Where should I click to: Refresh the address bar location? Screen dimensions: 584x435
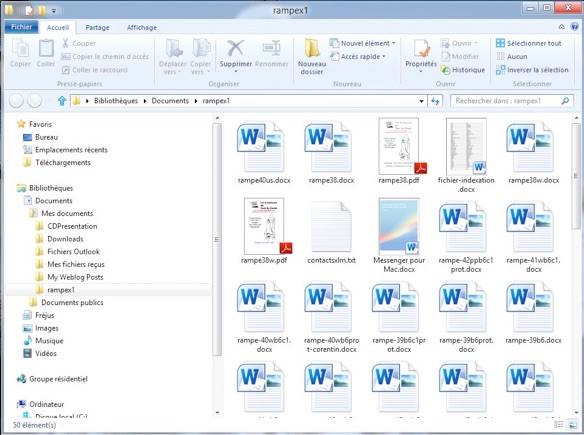point(435,101)
